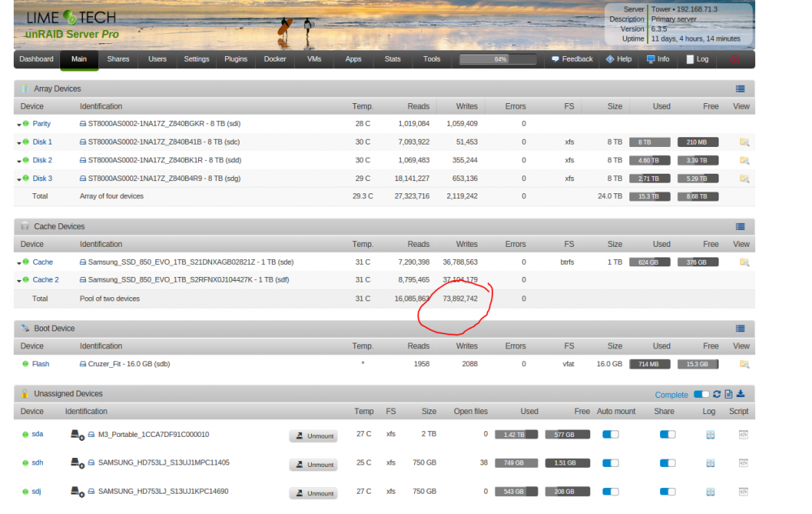
Task: Open the system Log from navbar
Action: point(697,59)
